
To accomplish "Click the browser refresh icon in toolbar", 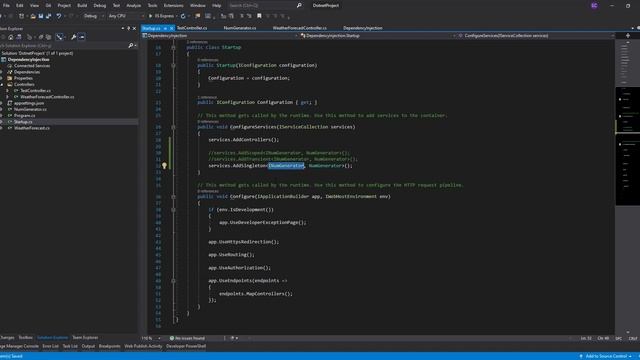I will pyautogui.click(x=183, y=16).
